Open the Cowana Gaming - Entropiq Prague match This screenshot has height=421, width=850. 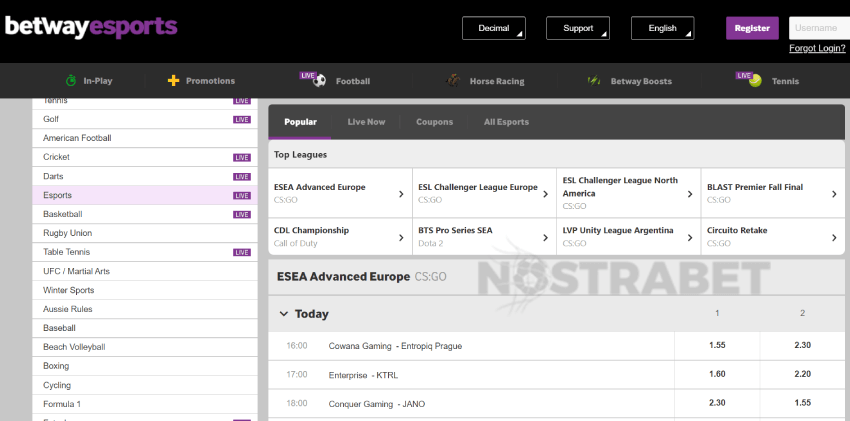click(395, 346)
